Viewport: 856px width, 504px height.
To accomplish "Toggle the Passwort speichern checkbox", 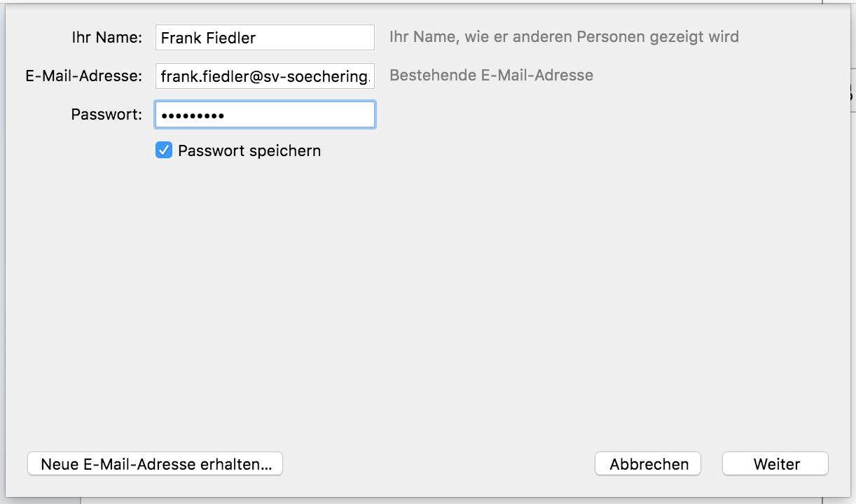I will (x=164, y=150).
